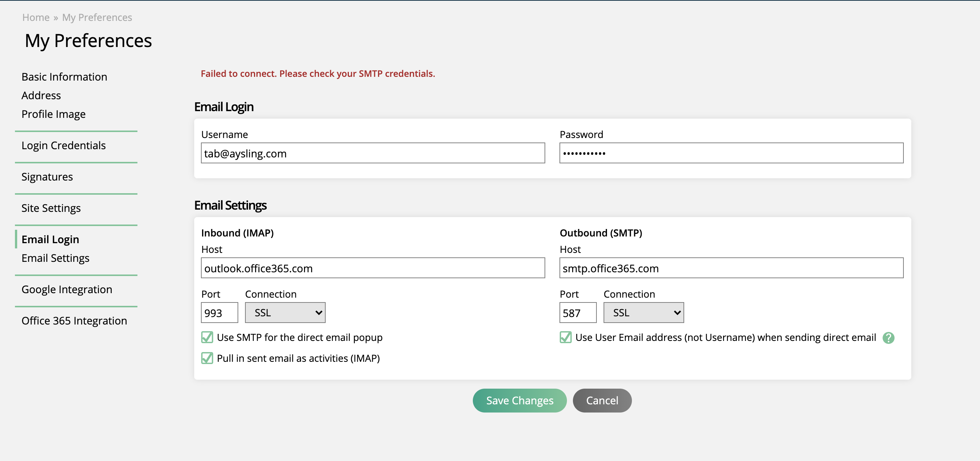
Task: Select Site Settings in sidebar
Action: [51, 208]
